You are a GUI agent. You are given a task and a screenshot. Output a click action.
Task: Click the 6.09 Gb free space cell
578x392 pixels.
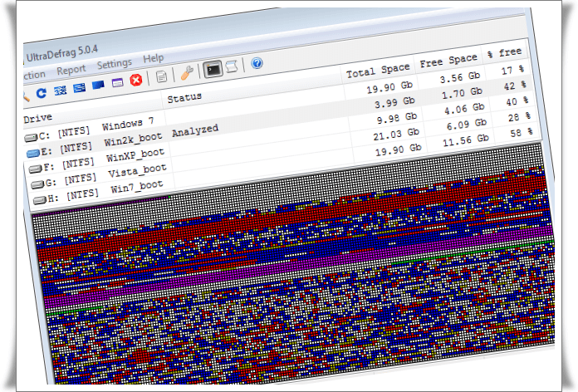(x=467, y=125)
